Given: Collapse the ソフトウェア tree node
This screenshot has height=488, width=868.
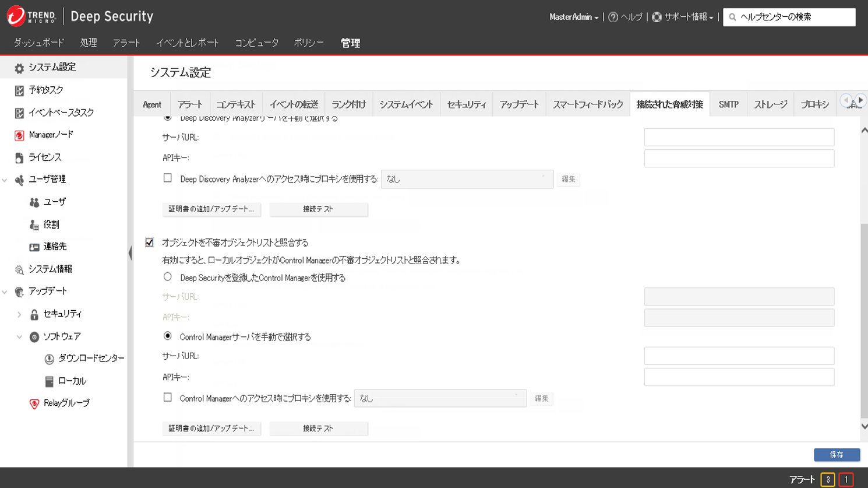Looking at the screenshot, I should coord(19,337).
